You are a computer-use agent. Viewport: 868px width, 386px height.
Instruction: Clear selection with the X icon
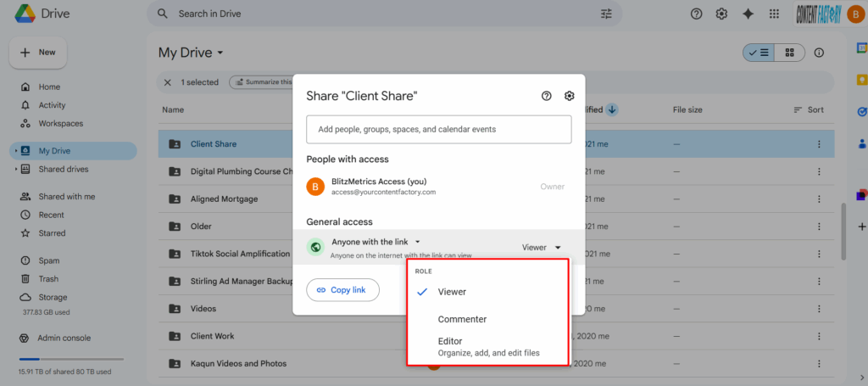pos(168,82)
